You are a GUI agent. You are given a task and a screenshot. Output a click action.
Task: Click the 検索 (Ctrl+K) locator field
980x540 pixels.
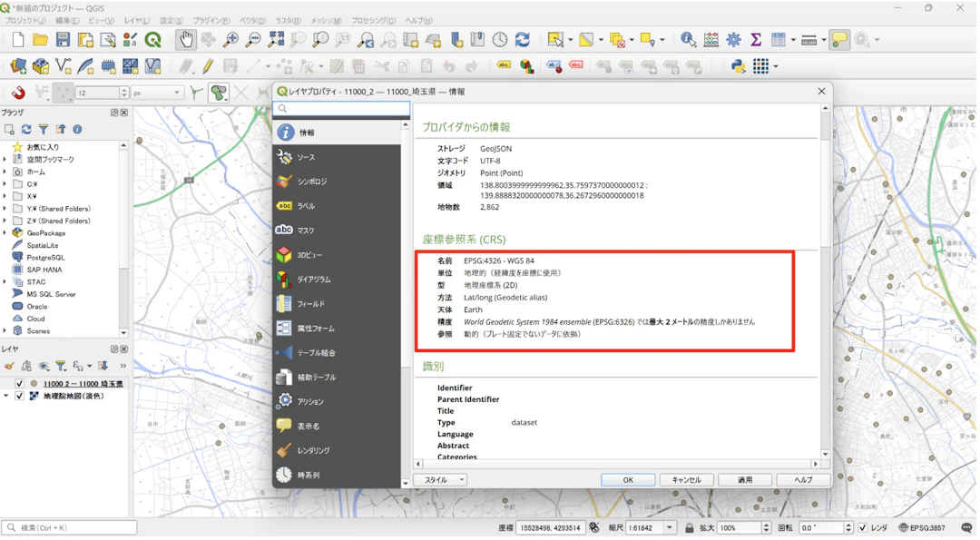(69, 528)
